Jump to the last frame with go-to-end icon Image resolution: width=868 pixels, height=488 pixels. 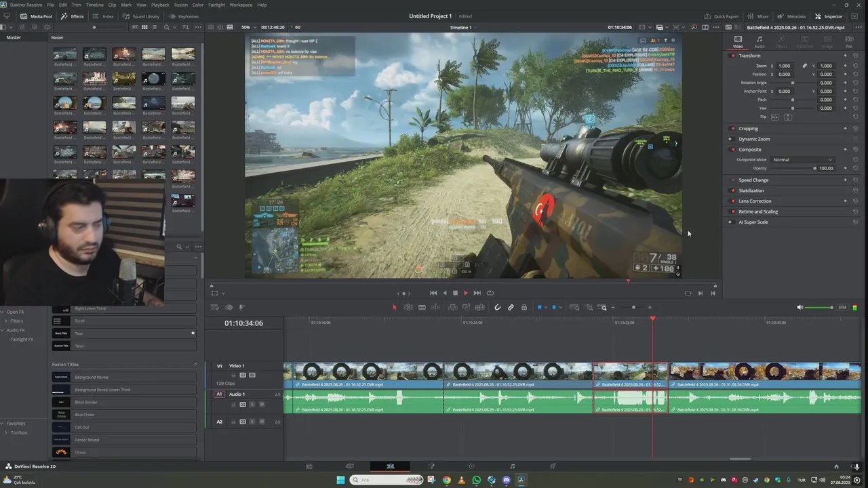pos(477,293)
